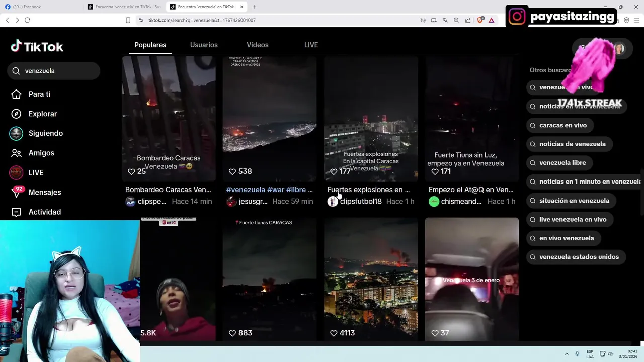Click heart icon showing 171 likes
The height and width of the screenshot is (362, 644).
click(435, 171)
